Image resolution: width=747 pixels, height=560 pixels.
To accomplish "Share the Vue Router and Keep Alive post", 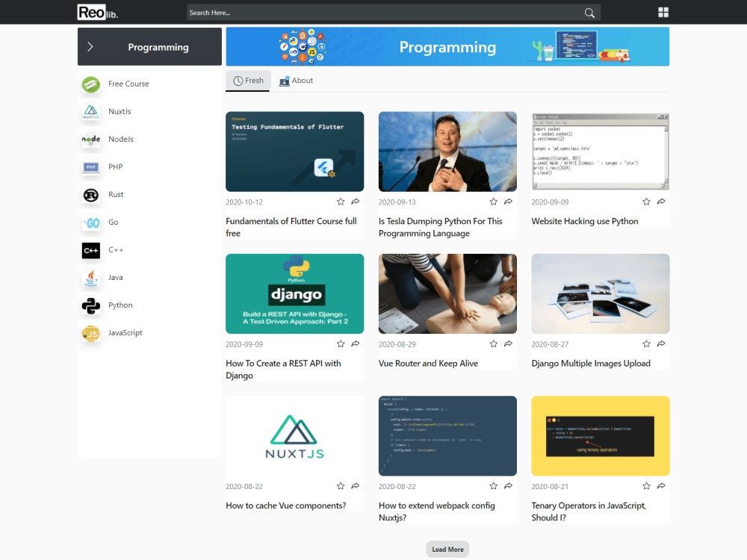I will tap(508, 343).
